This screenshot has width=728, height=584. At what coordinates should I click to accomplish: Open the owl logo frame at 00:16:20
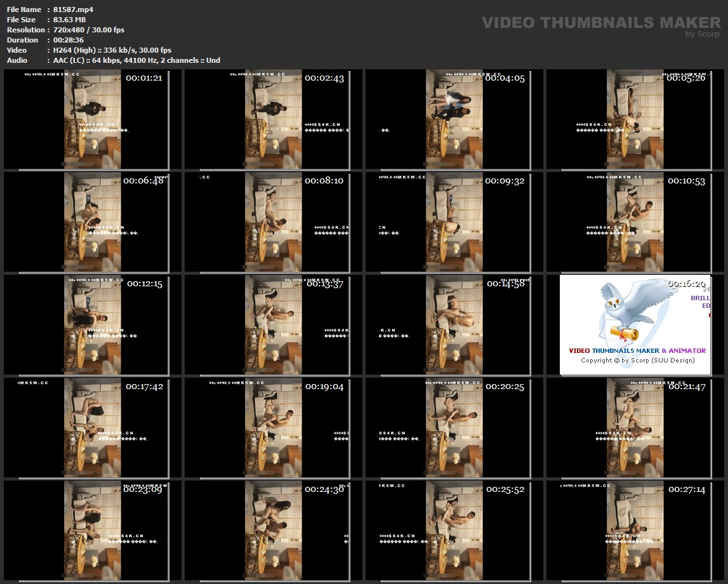point(635,325)
